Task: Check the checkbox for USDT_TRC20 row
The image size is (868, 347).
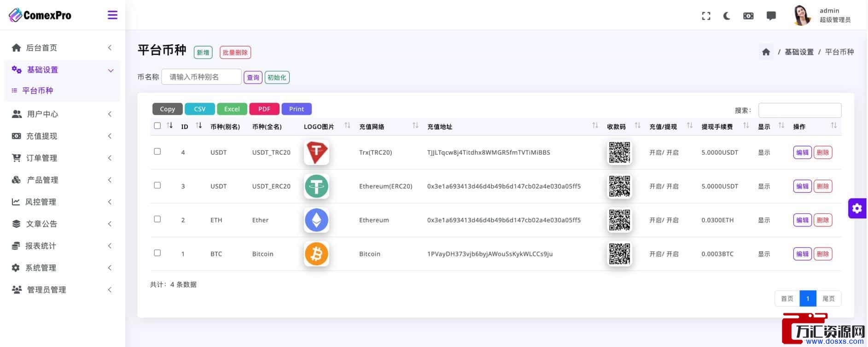Action: click(x=157, y=152)
